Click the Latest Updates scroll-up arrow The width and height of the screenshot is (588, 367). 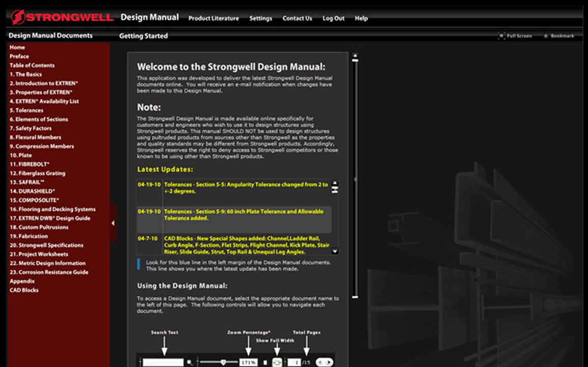coord(335,183)
